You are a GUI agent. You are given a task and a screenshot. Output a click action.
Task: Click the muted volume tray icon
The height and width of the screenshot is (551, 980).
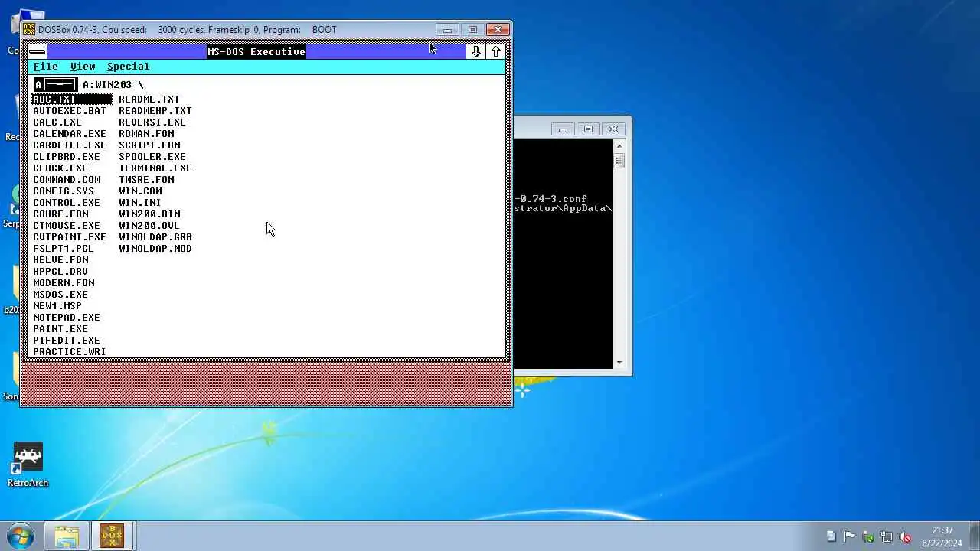905,536
